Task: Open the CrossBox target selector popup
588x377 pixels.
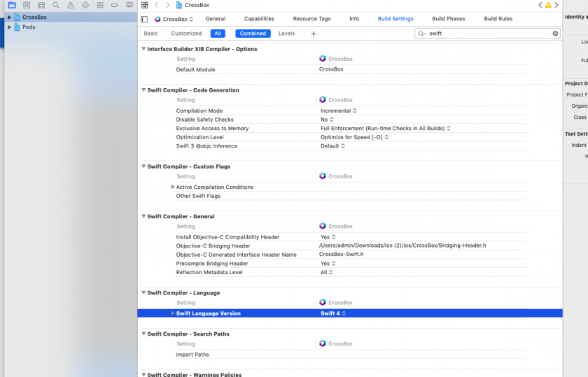Action: 174,19
